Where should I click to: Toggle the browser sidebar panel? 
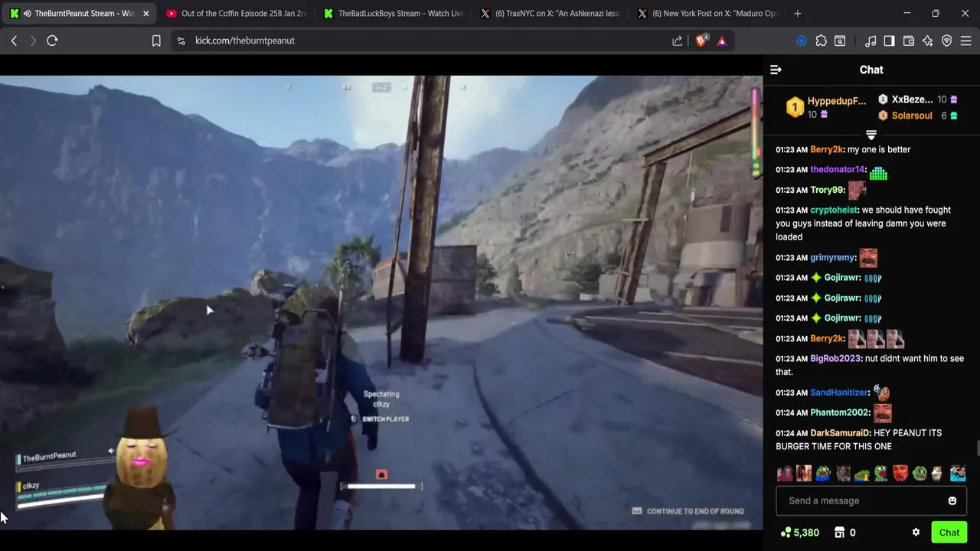coord(889,41)
